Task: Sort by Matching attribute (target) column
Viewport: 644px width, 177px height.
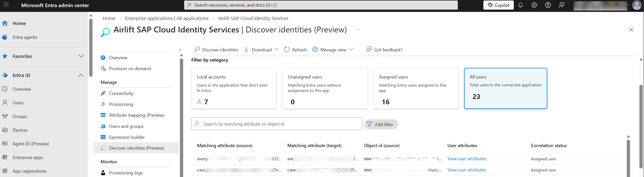Action: pos(314,146)
